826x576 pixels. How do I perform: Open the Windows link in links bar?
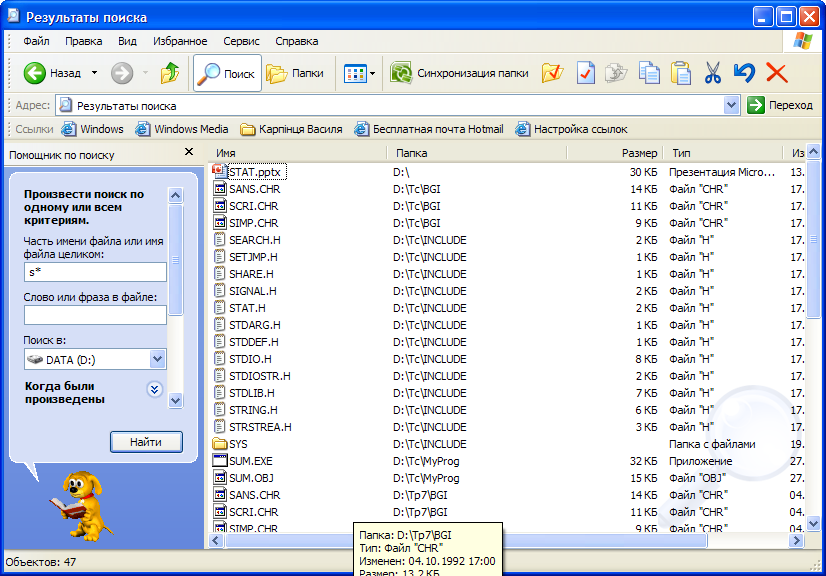click(93, 129)
